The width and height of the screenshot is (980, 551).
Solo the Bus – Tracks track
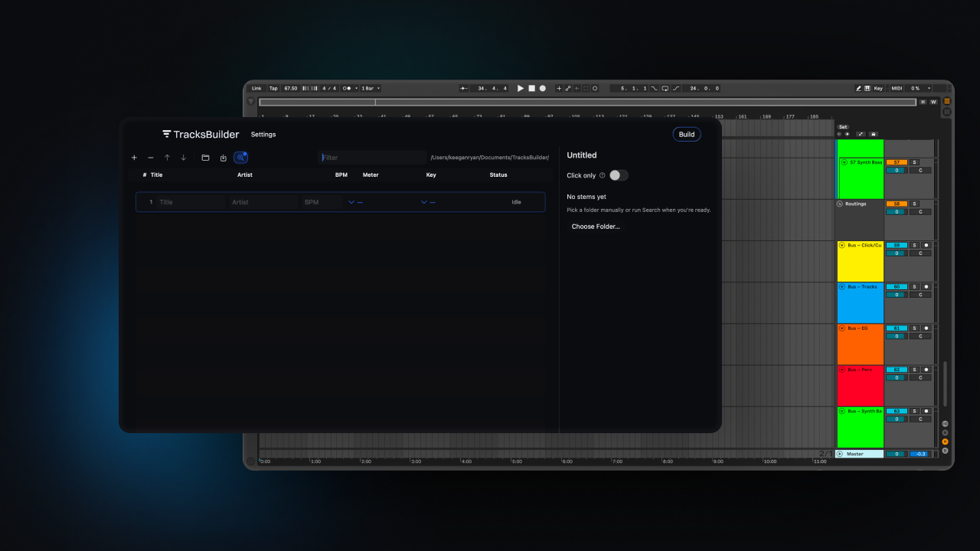coord(914,287)
